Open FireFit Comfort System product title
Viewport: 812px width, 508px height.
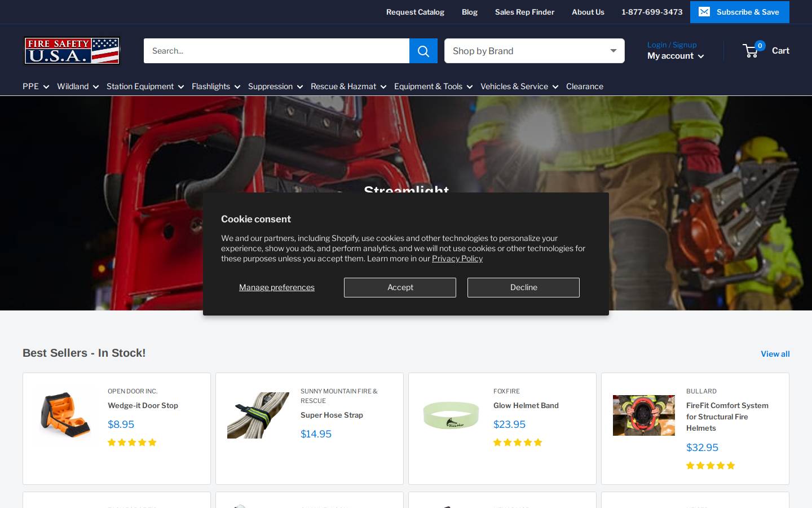(727, 417)
